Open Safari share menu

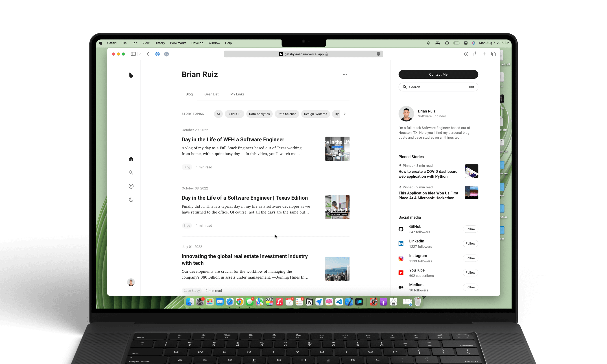click(x=475, y=54)
